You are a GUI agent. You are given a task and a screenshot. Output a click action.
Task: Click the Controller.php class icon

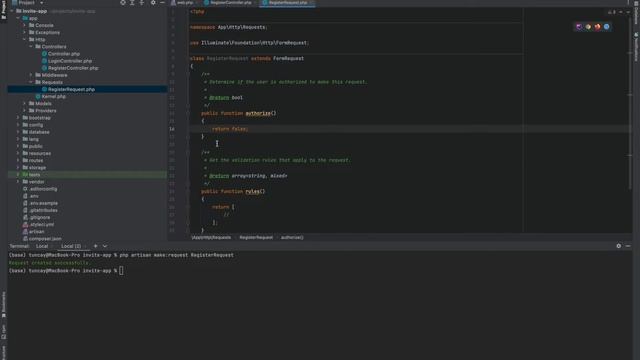tap(44, 54)
